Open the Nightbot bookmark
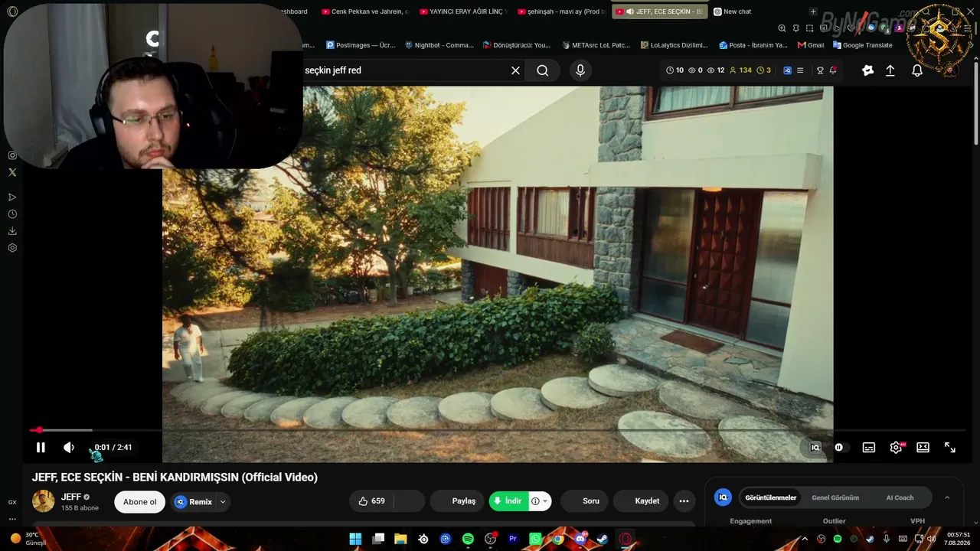The image size is (980, 551). click(x=439, y=45)
